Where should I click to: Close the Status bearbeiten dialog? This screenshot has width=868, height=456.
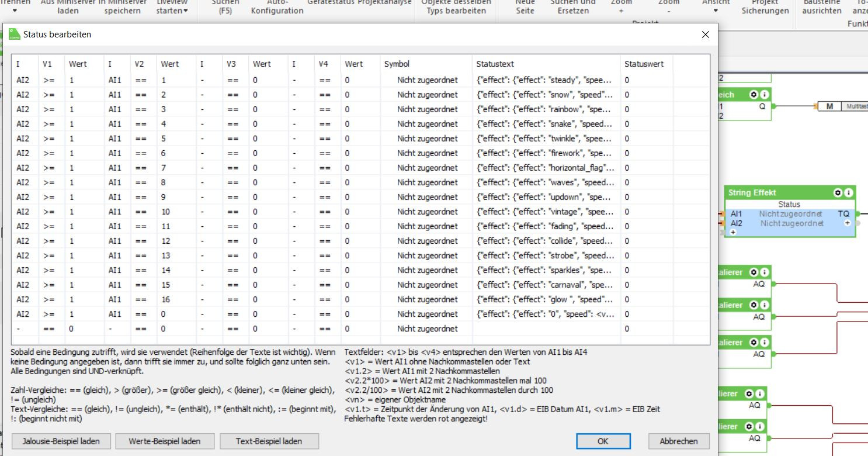click(705, 34)
